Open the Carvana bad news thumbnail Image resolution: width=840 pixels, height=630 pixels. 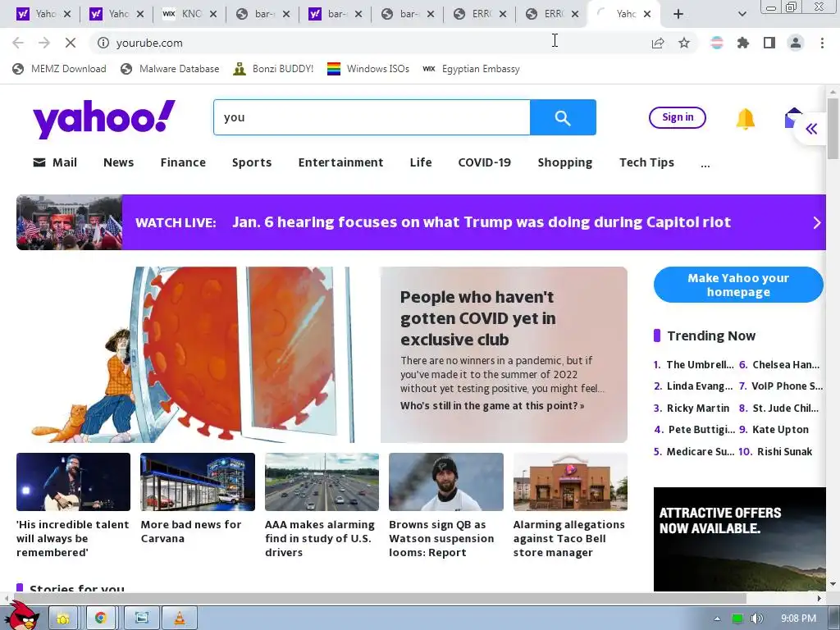[x=198, y=482]
